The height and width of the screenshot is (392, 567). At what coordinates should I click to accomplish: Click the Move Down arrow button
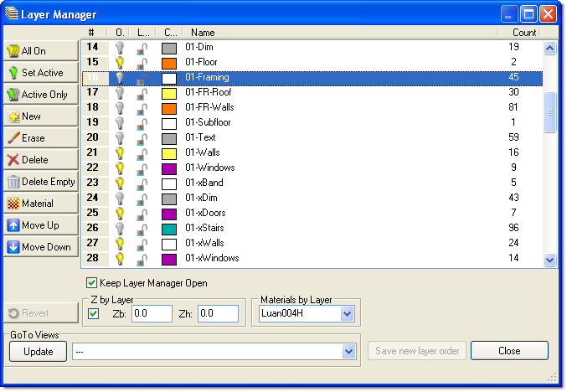(x=40, y=247)
